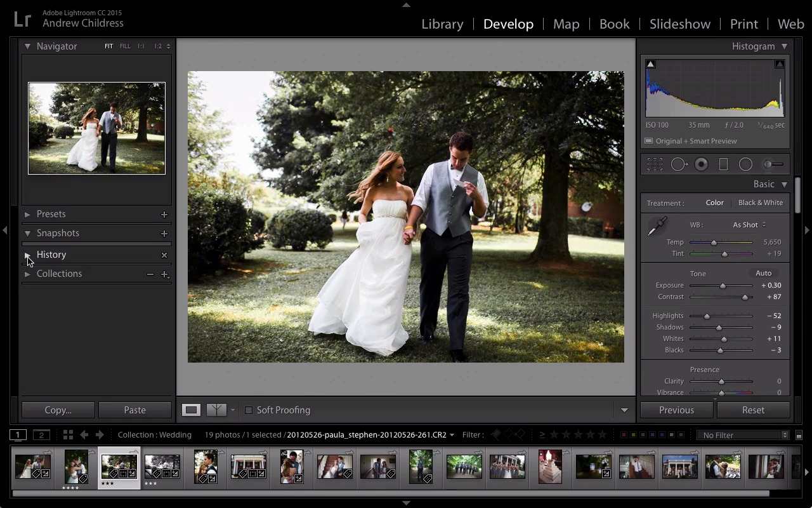Image resolution: width=812 pixels, height=508 pixels.
Task: Go back to previous source arrow
Action: point(84,435)
